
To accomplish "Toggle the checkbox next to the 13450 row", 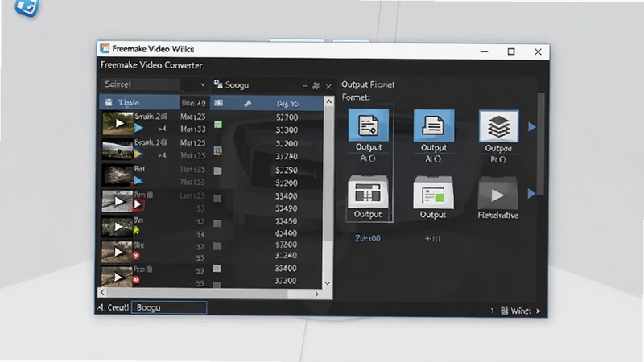I will [x=217, y=224].
